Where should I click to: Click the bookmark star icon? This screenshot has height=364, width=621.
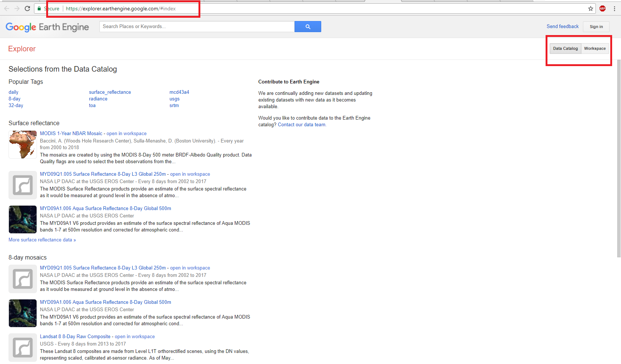pos(591,8)
